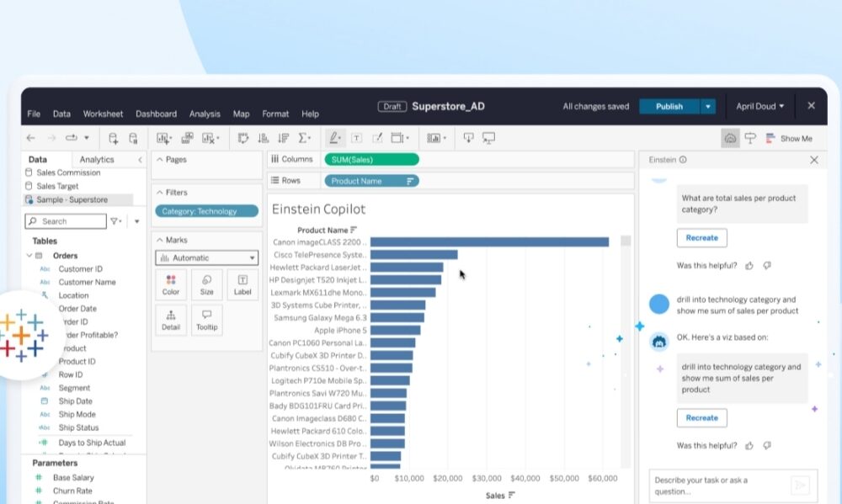Click the Totals sigma icon
The width and height of the screenshot is (842, 504).
click(303, 138)
